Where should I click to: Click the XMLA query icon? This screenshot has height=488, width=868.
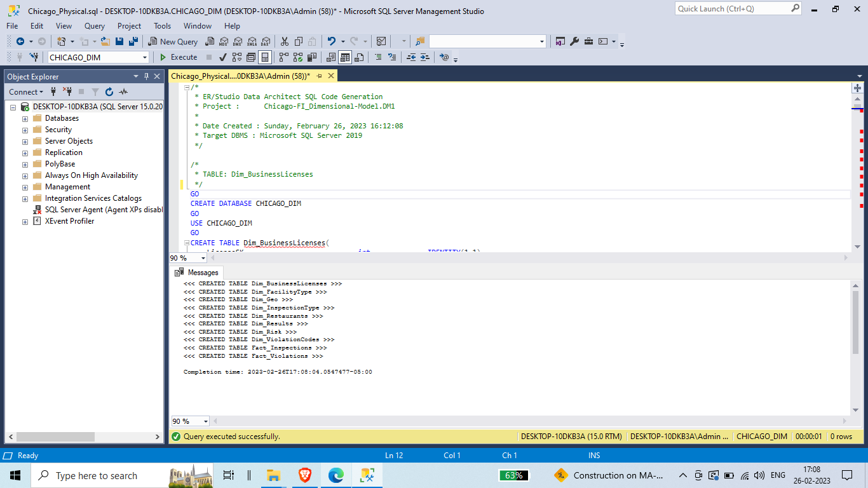pyautogui.click(x=252, y=41)
